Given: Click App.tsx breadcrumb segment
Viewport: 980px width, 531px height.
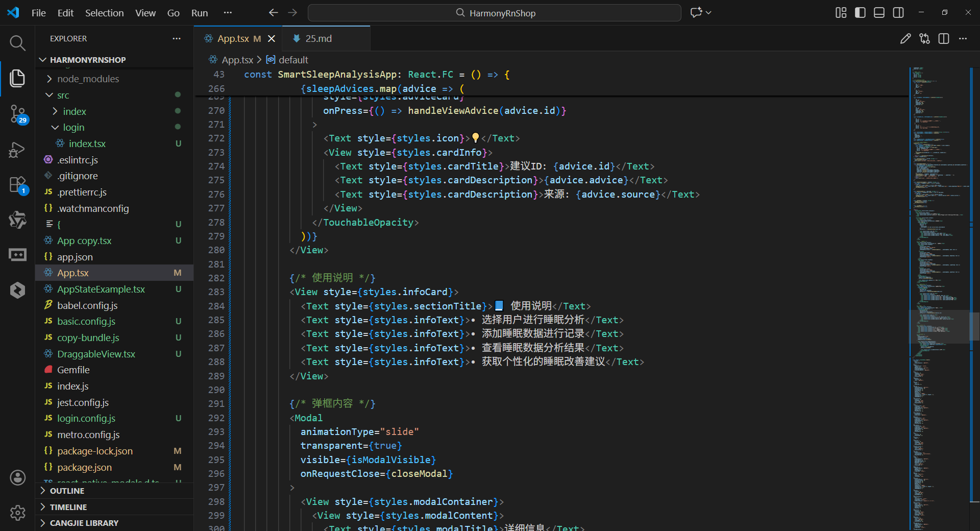Looking at the screenshot, I should pos(237,60).
